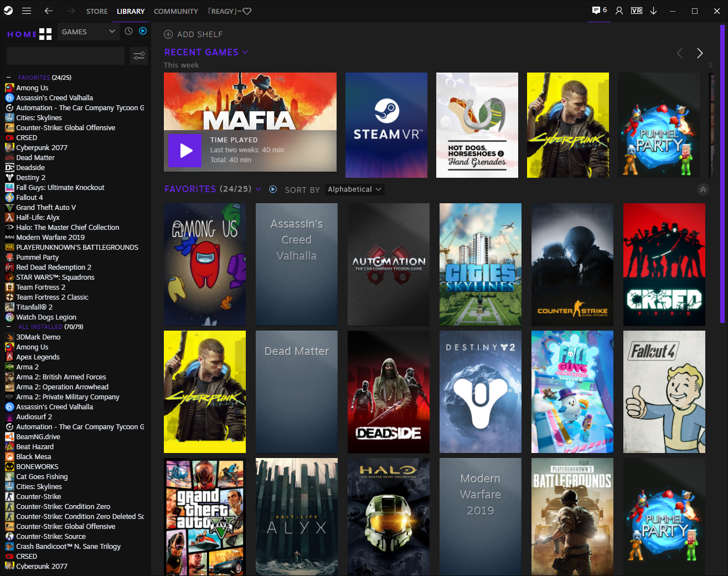Image resolution: width=728 pixels, height=576 pixels.
Task: Click the Add Shelf plus icon
Action: tap(168, 34)
